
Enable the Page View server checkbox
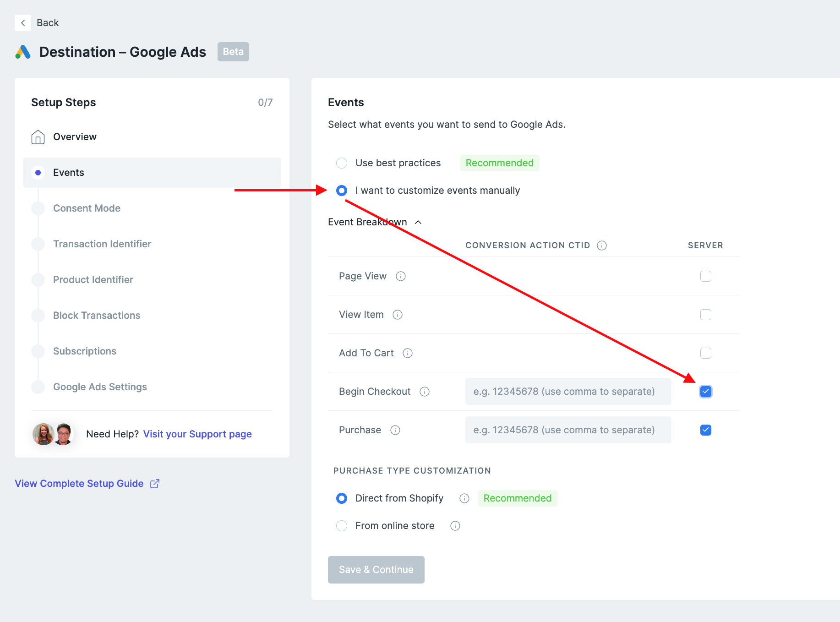point(706,276)
